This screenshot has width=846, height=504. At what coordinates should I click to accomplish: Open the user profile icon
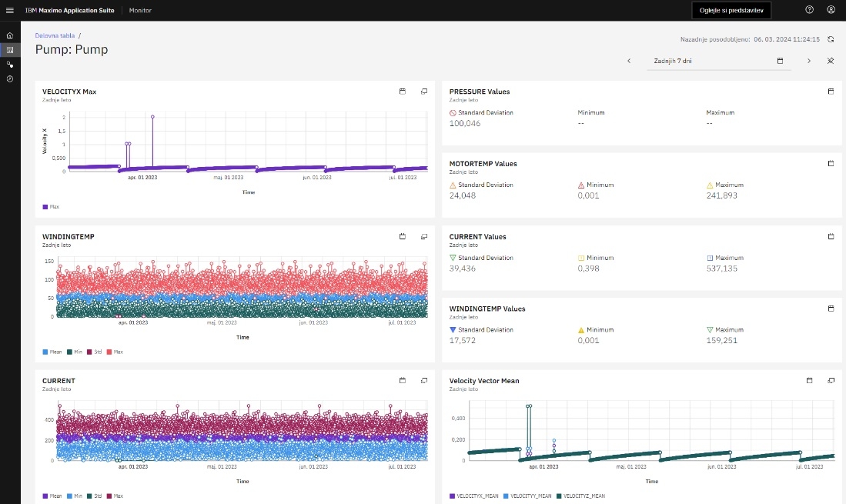[831, 10]
